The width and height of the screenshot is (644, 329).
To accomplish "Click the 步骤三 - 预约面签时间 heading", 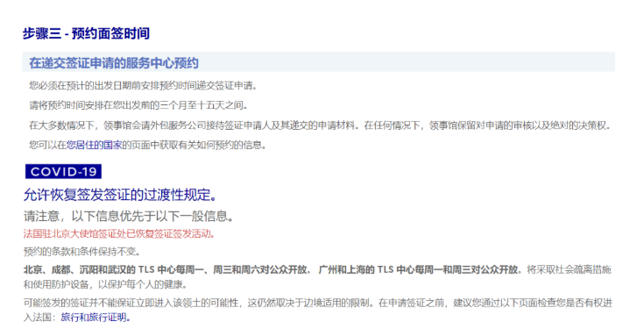I will point(86,33).
